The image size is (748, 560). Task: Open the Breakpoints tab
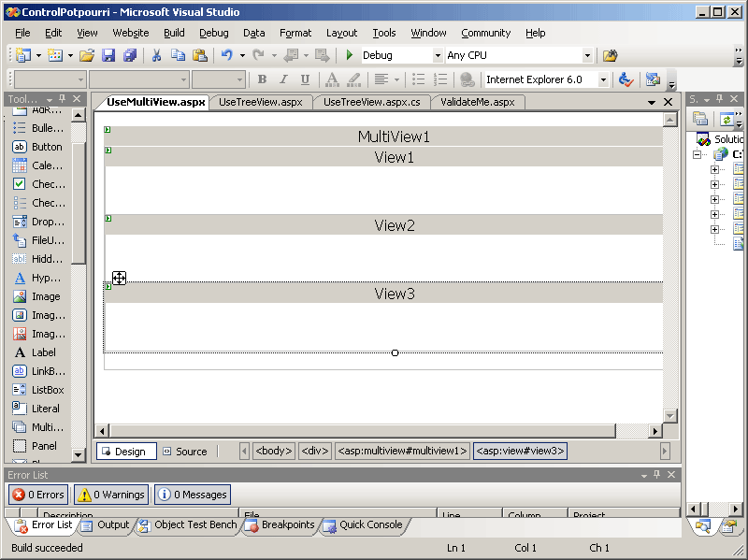[x=280, y=525]
